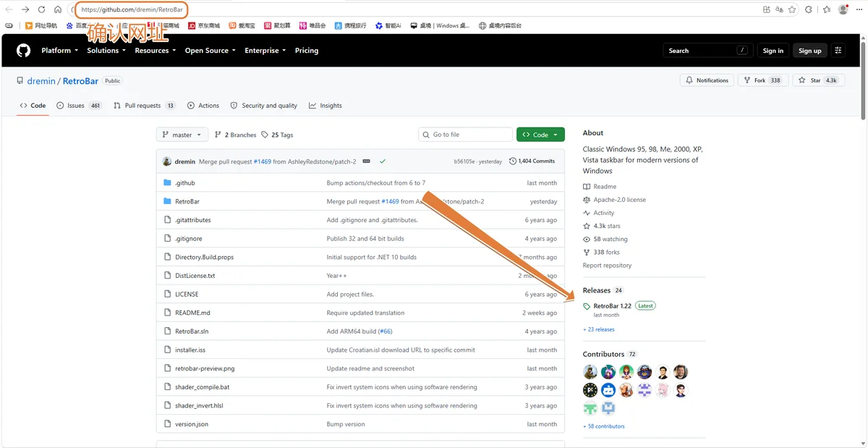
Task: Star the RetroBar repository
Action: tap(819, 80)
